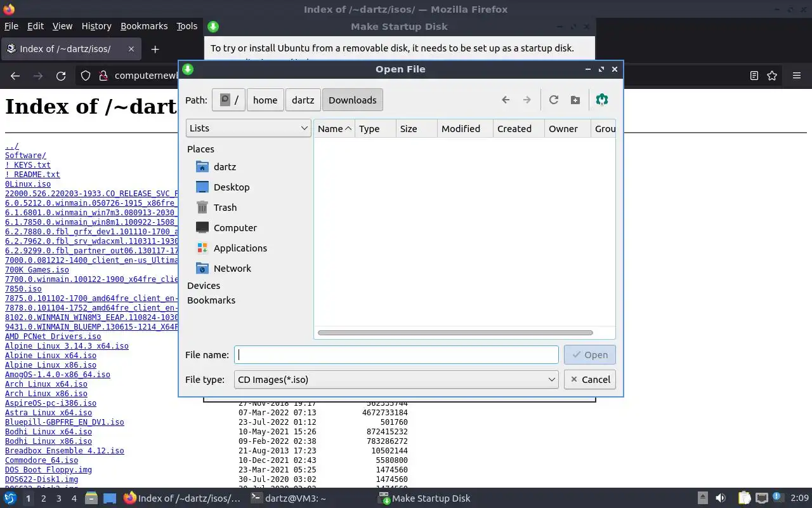Sort files by Modified column
This screenshot has height=508, width=812.
point(465,128)
